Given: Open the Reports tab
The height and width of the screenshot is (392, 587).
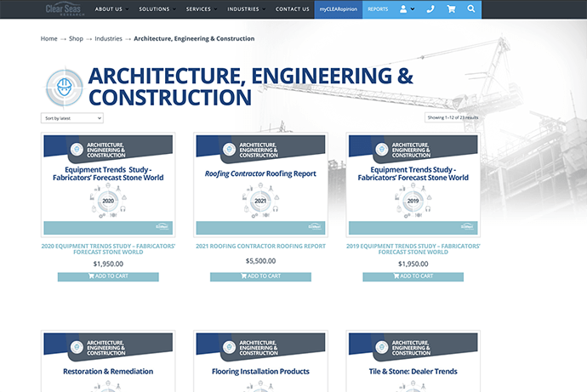Looking at the screenshot, I should [378, 9].
